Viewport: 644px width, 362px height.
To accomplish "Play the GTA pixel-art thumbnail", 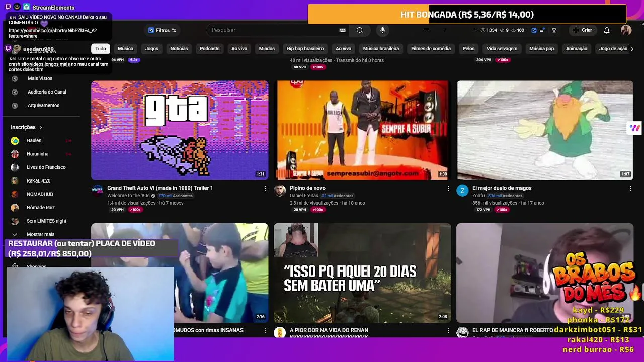I will pos(180,130).
